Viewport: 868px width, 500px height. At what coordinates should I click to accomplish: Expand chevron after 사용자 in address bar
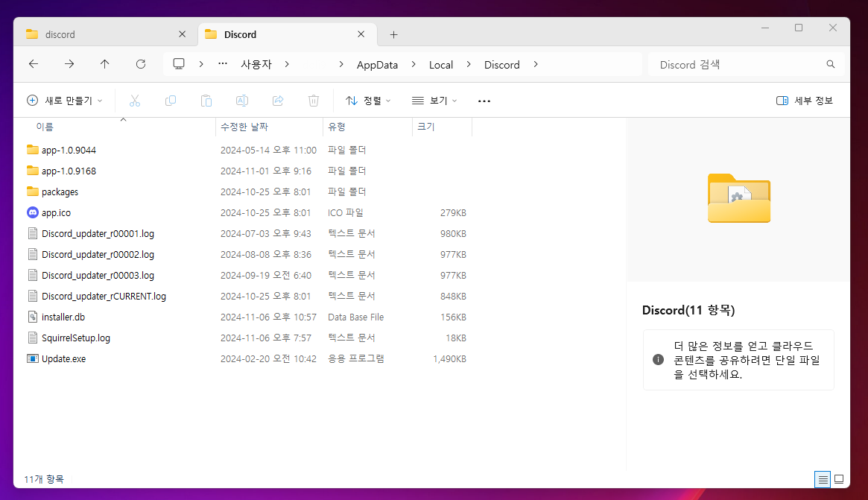click(287, 64)
